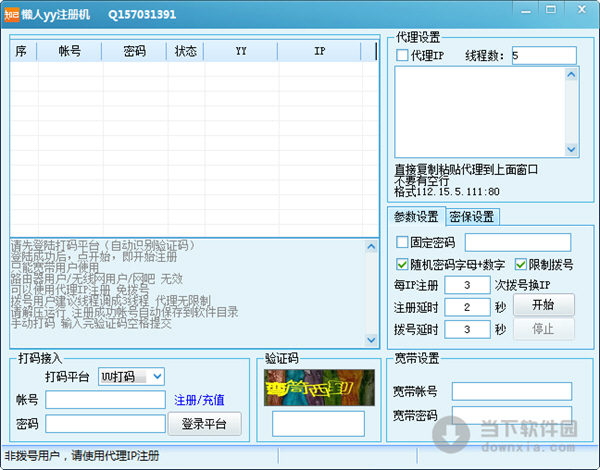
Task: Click the 帐号 column header
Action: click(69, 50)
